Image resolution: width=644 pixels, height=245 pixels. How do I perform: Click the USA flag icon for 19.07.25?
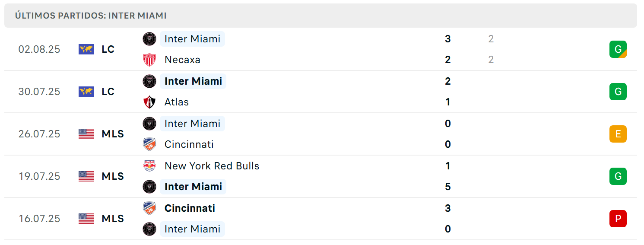pyautogui.click(x=86, y=176)
